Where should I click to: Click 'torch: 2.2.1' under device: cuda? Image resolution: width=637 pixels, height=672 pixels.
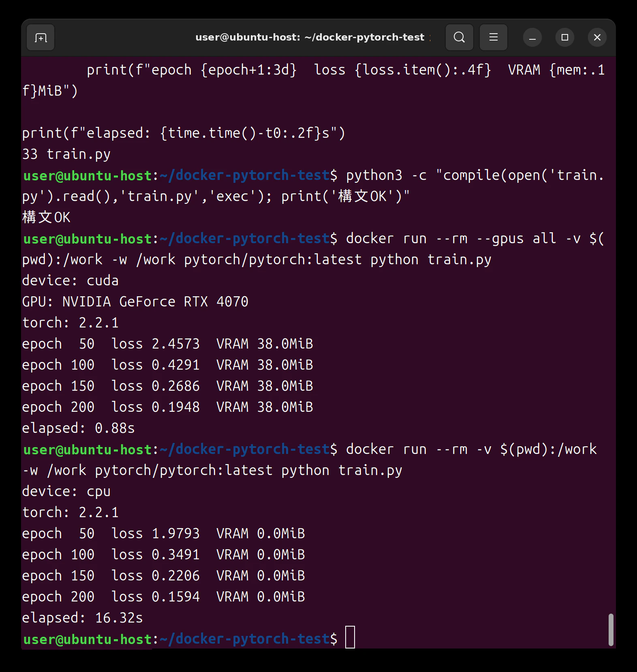70,323
